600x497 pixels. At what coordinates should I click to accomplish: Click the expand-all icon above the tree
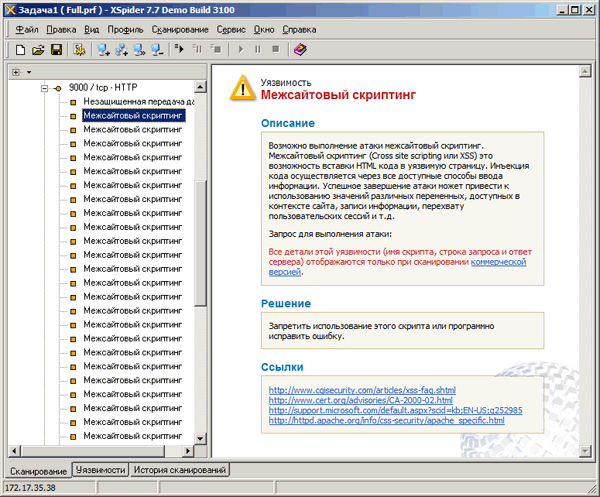coord(16,72)
